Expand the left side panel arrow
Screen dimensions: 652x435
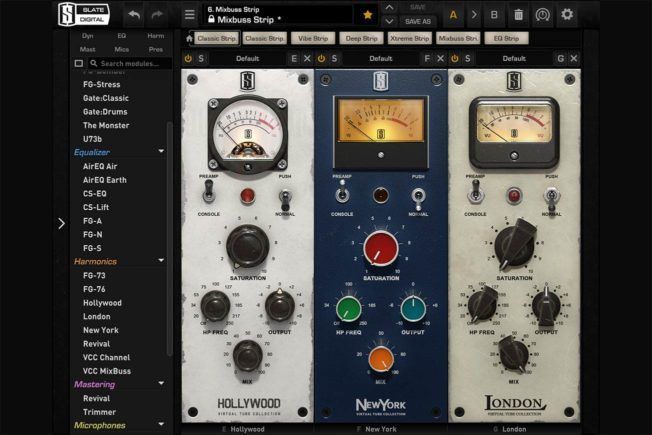click(62, 223)
